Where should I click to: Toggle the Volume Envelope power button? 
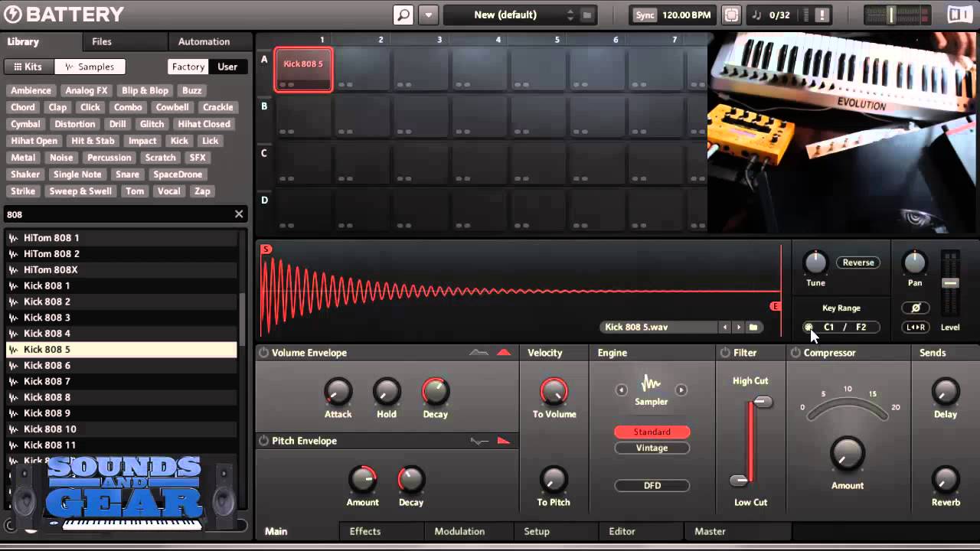(x=263, y=353)
